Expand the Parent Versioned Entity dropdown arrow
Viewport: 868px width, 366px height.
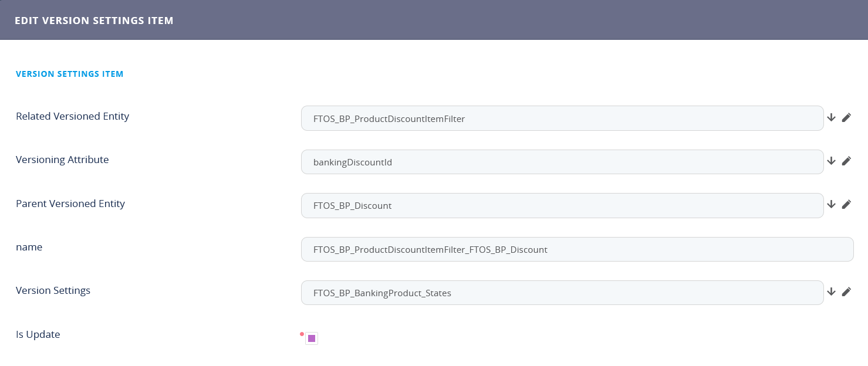[x=831, y=205]
